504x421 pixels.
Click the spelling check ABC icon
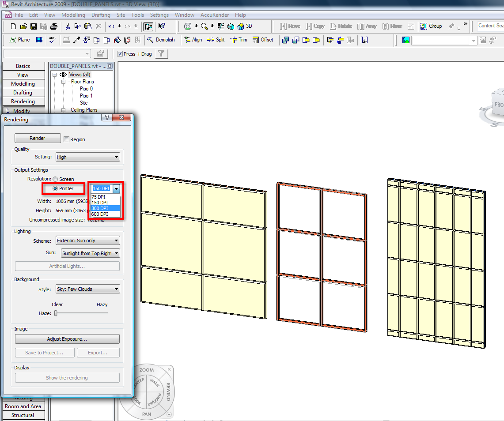coord(53,40)
